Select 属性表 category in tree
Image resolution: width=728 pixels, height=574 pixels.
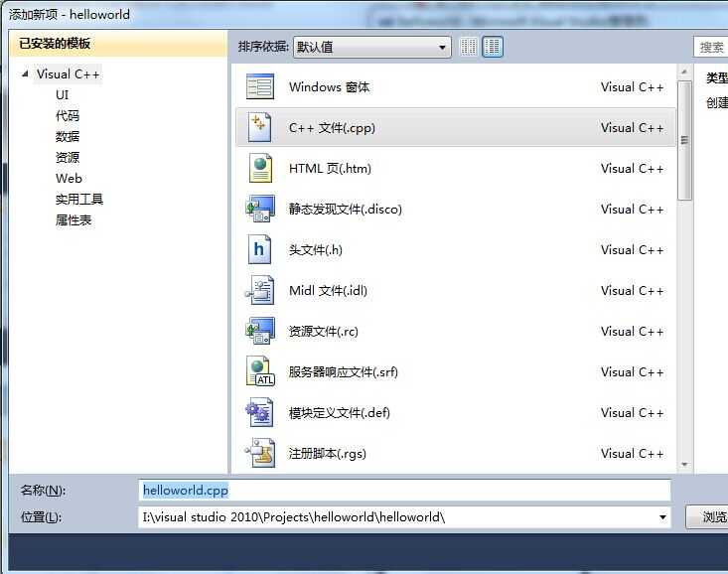(x=73, y=220)
